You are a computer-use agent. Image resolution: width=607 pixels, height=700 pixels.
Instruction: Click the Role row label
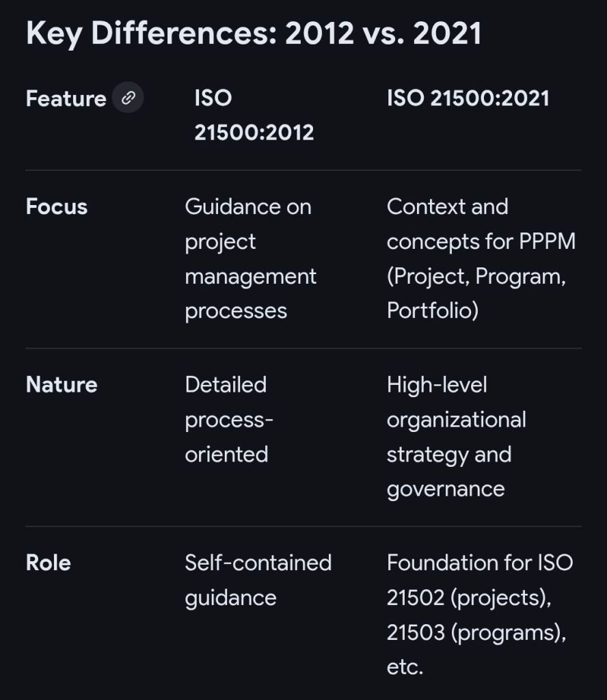[x=48, y=563]
